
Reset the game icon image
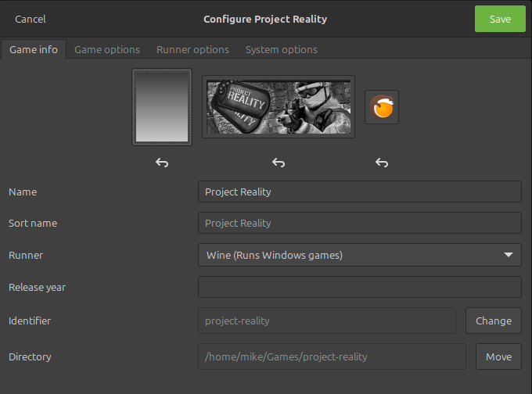(382, 163)
